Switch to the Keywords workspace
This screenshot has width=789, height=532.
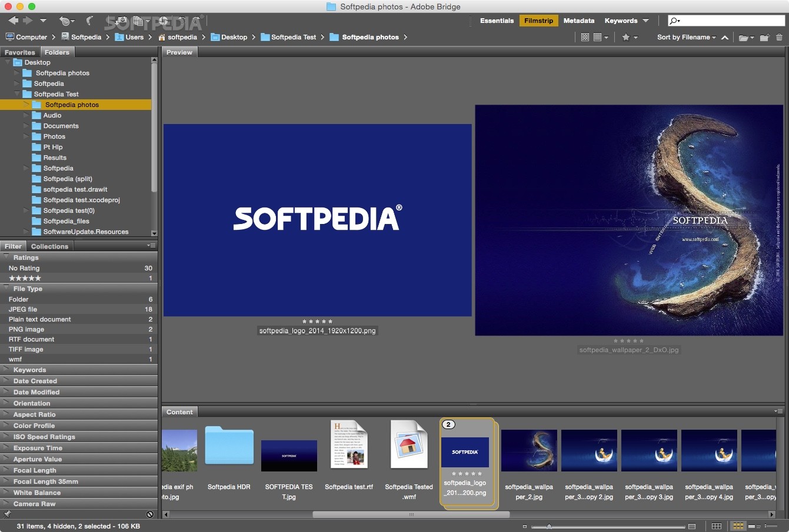coord(621,21)
